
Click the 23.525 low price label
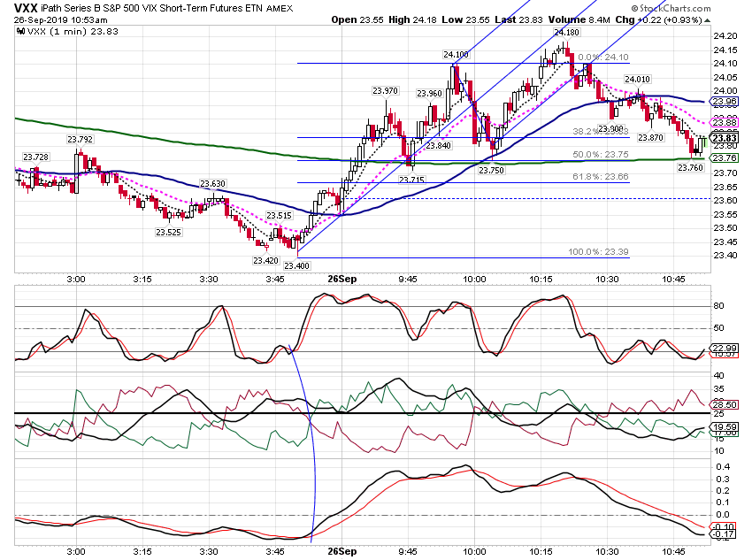tap(168, 233)
